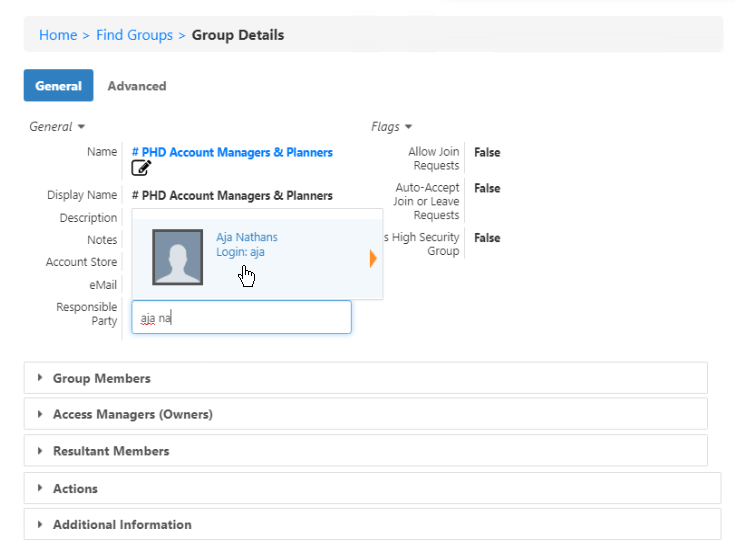The height and width of the screenshot is (556, 735).
Task: Collapse the Flags section dropdown caret
Action: (408, 127)
